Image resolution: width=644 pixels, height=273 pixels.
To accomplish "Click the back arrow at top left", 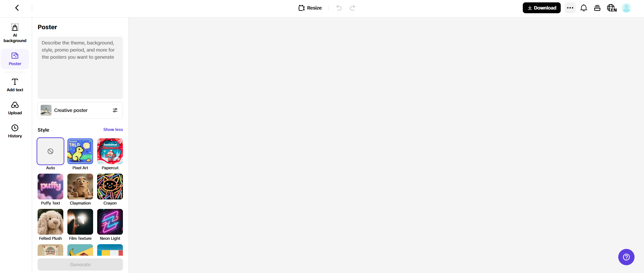I will pos(17,8).
